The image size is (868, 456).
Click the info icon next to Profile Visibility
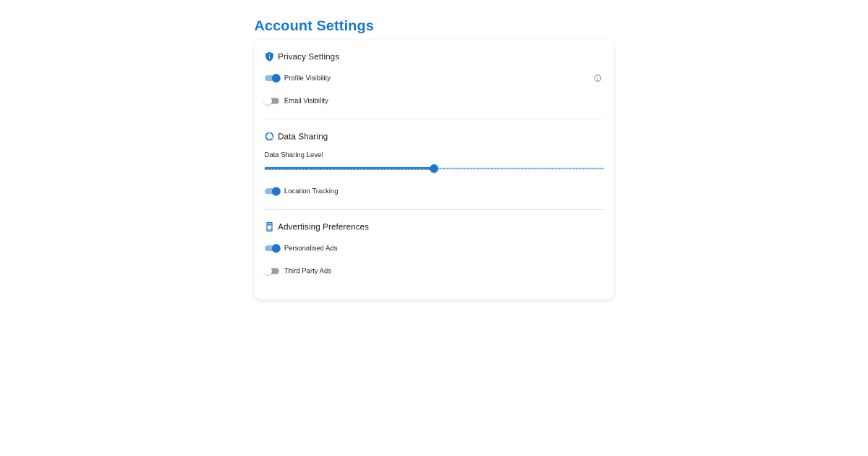pos(597,78)
